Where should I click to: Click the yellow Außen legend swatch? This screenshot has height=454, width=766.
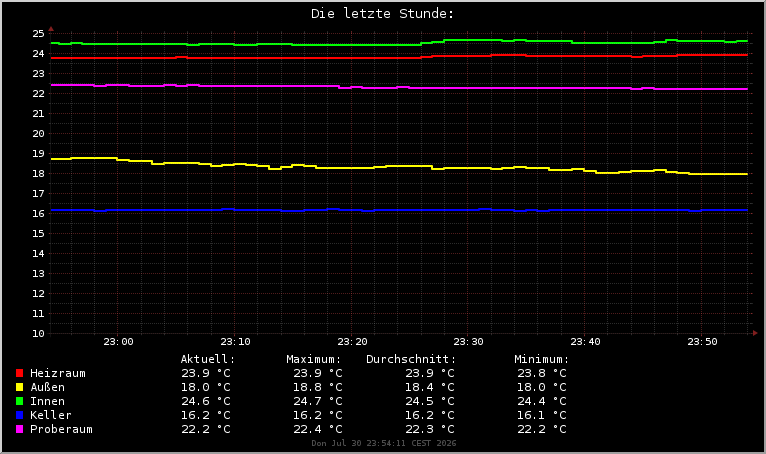[20, 387]
